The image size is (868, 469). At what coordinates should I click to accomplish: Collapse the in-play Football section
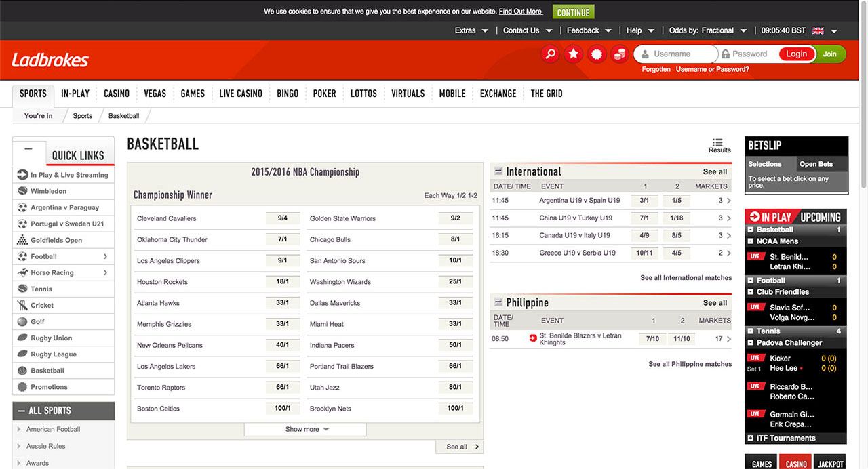coord(751,281)
